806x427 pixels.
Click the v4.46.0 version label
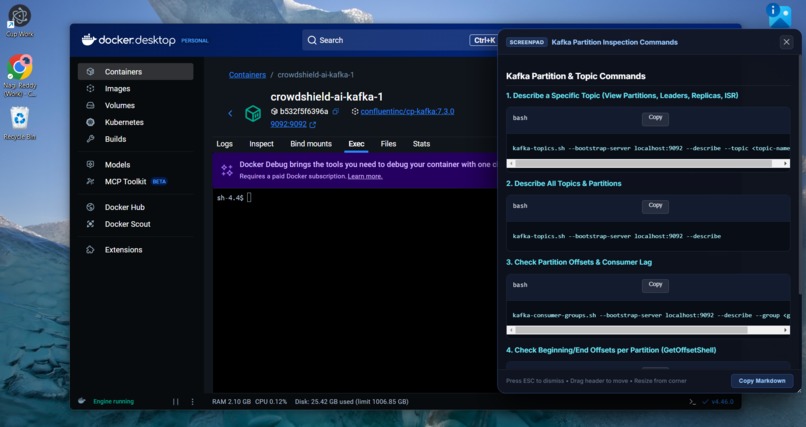[x=722, y=402]
